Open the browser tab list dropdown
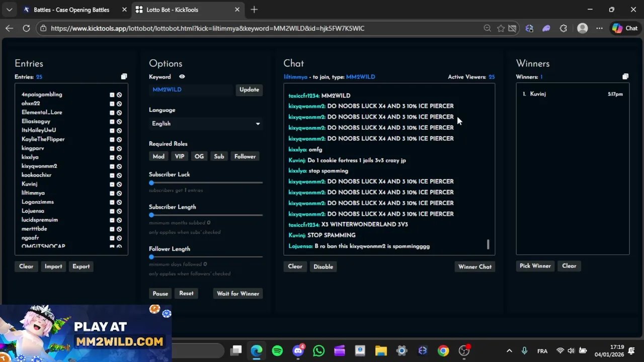This screenshot has height=362, width=644. point(9,10)
